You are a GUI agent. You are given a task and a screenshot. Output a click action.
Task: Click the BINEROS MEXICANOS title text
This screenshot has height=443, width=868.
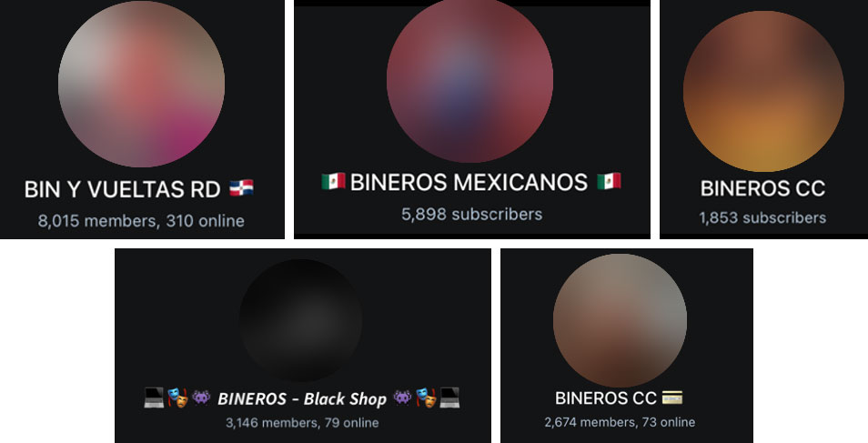coord(469,182)
